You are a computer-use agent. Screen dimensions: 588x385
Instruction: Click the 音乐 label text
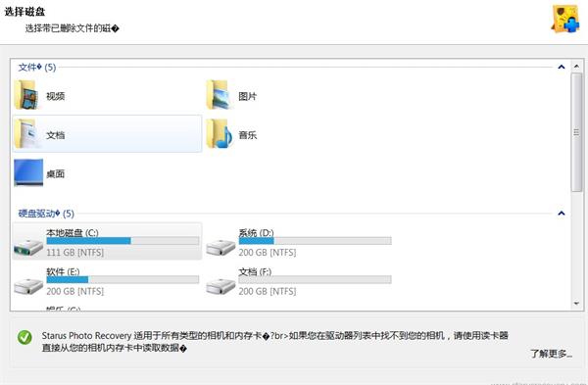(248, 135)
